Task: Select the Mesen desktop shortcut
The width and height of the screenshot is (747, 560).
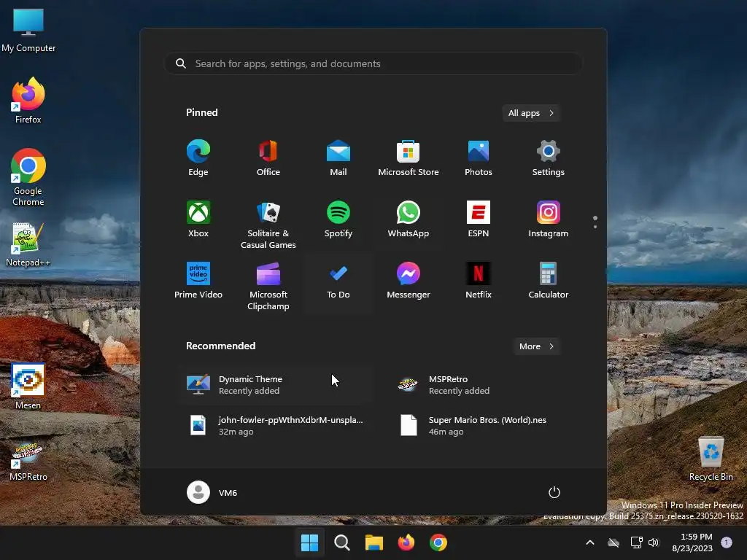Action: coord(28,386)
